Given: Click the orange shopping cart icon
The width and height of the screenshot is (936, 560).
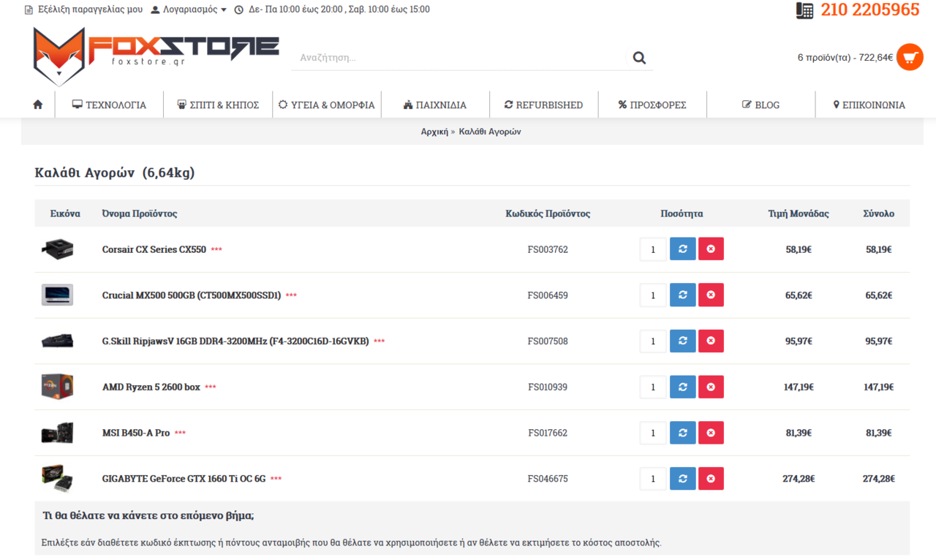Looking at the screenshot, I should pos(910,57).
